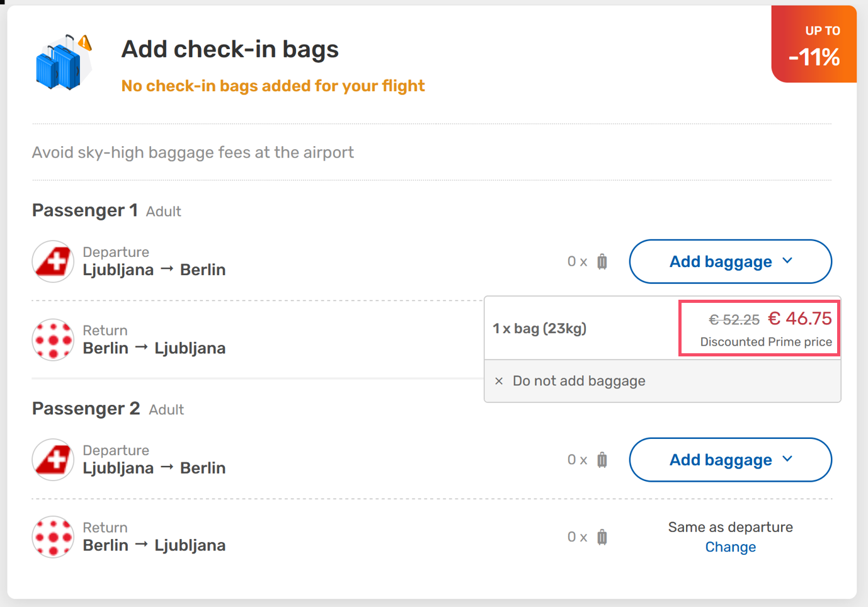Click the discounted price € 46.75
Image resolution: width=868 pixels, height=607 pixels.
[x=800, y=319]
